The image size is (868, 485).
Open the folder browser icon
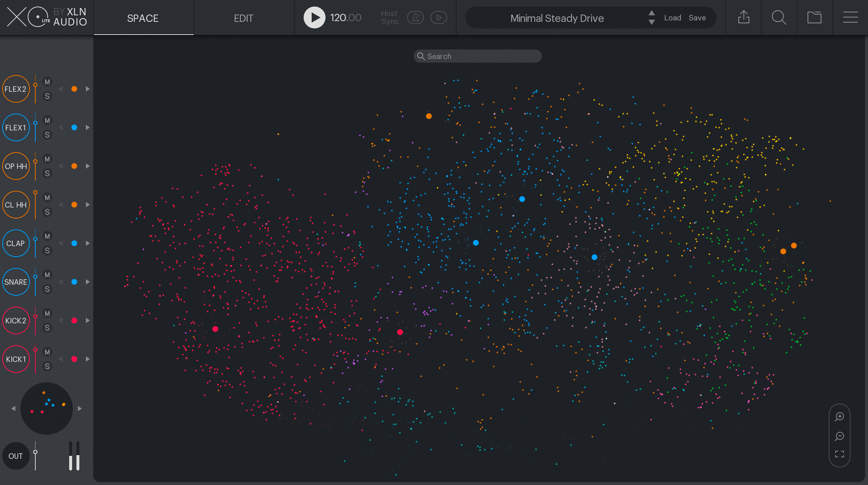(814, 17)
